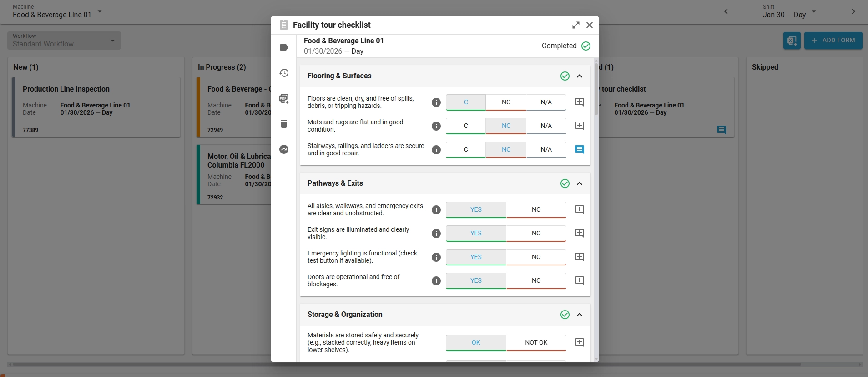This screenshot has width=868, height=377.
Task: Collapse the Pathways & Exits section
Action: point(580,183)
